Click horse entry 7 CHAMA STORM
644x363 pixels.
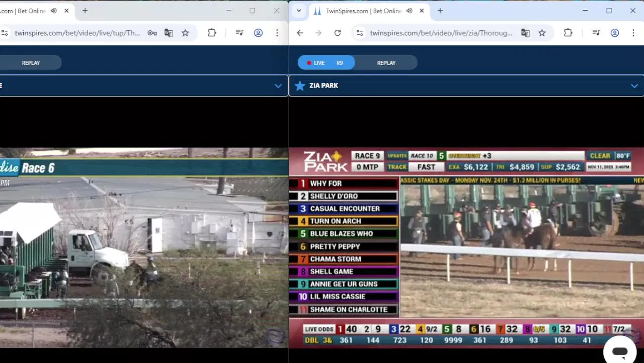[344, 259]
